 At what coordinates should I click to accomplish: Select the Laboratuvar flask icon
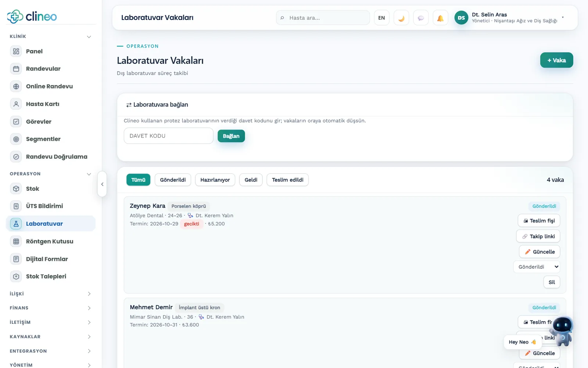16,224
